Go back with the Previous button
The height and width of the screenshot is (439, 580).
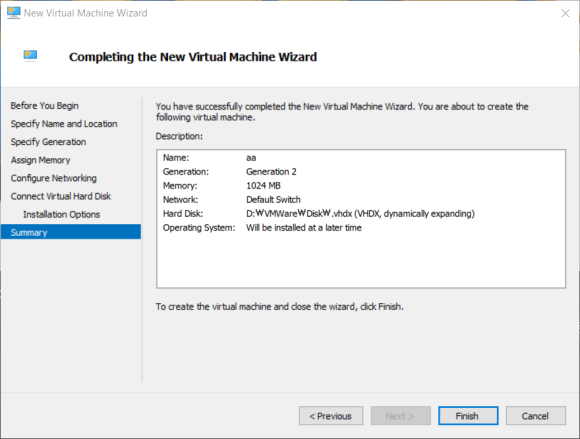click(x=331, y=416)
